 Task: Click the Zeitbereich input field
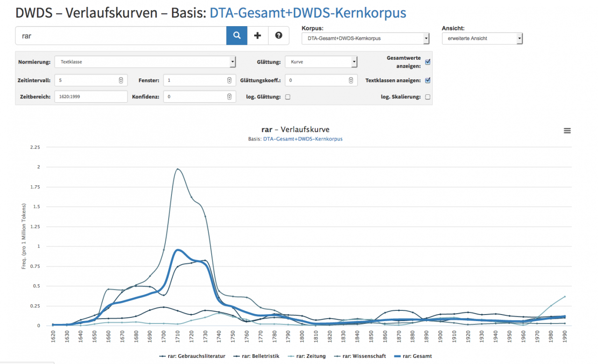point(91,97)
